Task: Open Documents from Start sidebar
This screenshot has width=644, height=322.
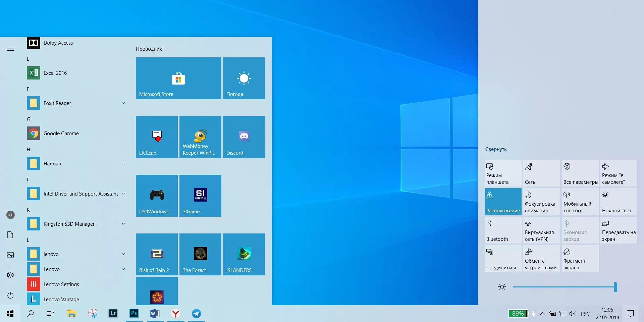Action: 10,235
